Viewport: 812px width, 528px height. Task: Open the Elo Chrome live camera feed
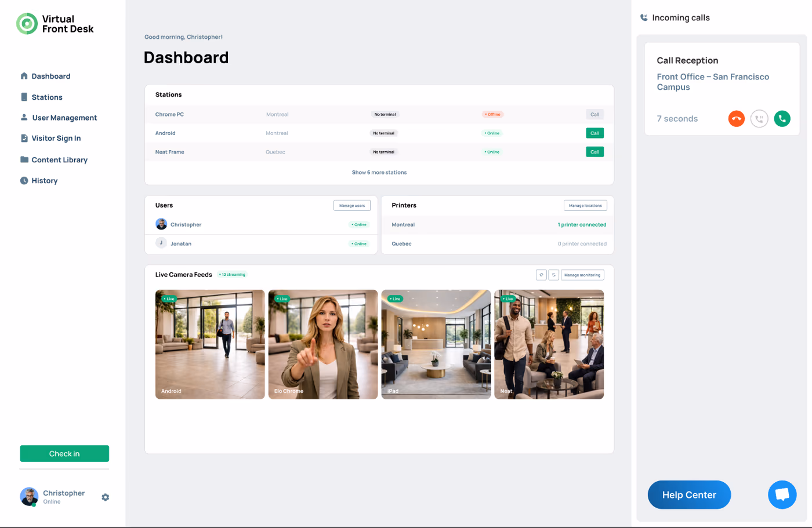[323, 344]
